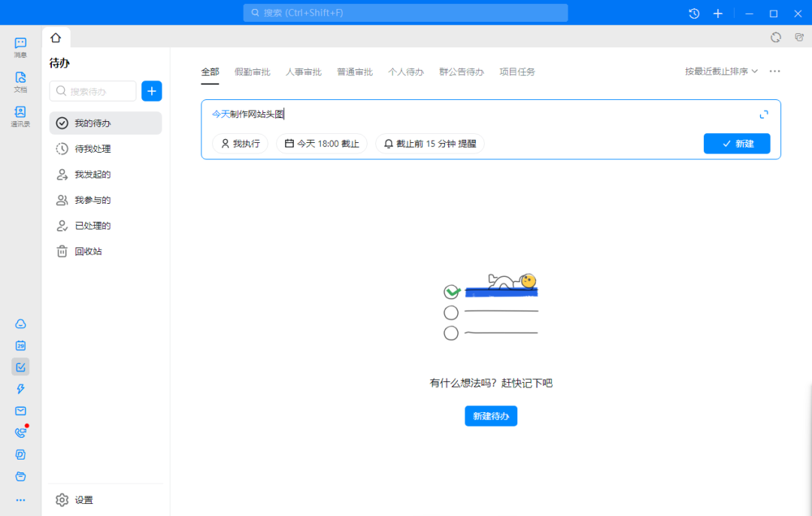Click the lightning bolt icon in sidebar

(x=20, y=389)
